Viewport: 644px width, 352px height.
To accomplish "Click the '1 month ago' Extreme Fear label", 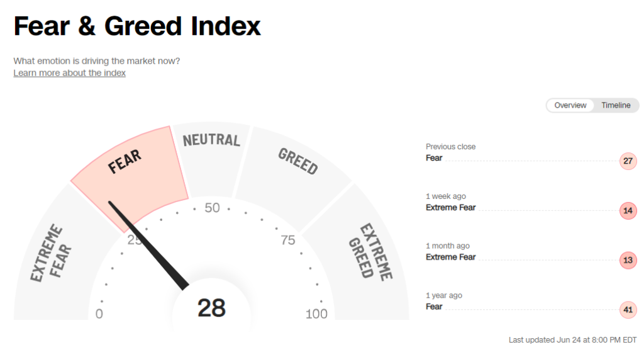I will (450, 257).
